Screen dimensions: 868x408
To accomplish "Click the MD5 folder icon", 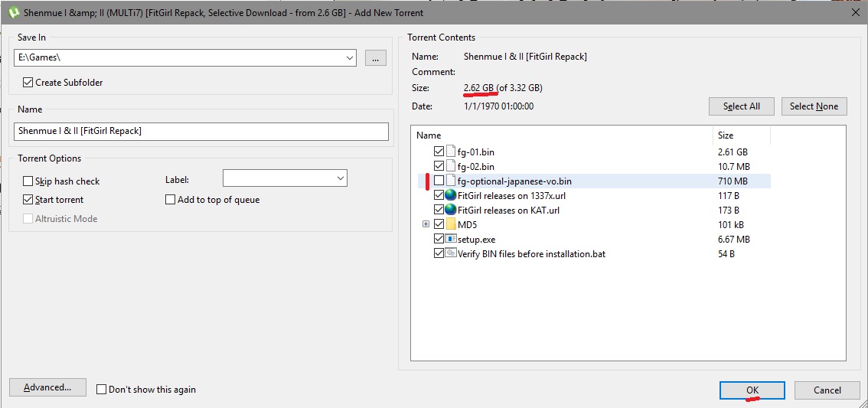I will pos(450,224).
